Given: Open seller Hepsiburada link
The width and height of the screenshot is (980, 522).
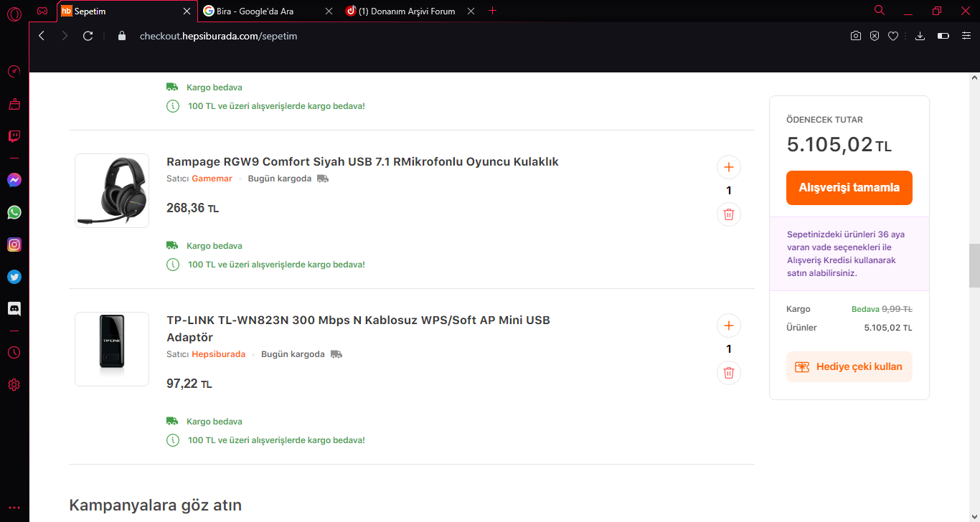Looking at the screenshot, I should (x=218, y=354).
